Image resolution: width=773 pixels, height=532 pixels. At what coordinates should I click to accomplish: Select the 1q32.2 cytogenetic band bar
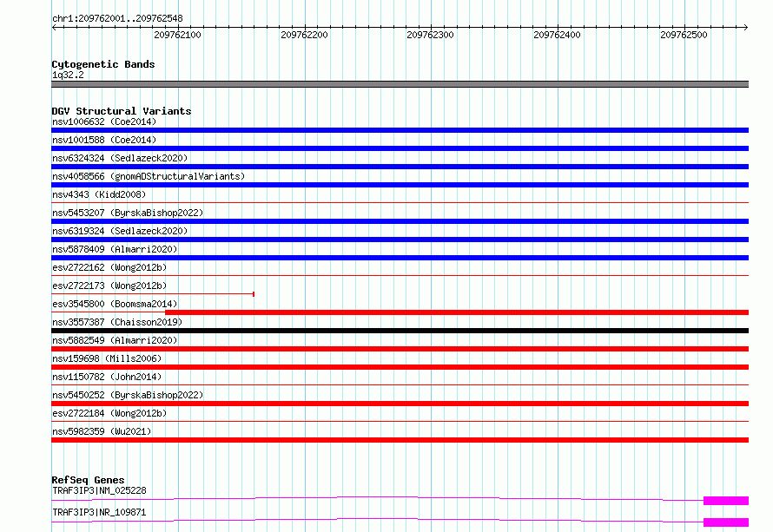(400, 84)
